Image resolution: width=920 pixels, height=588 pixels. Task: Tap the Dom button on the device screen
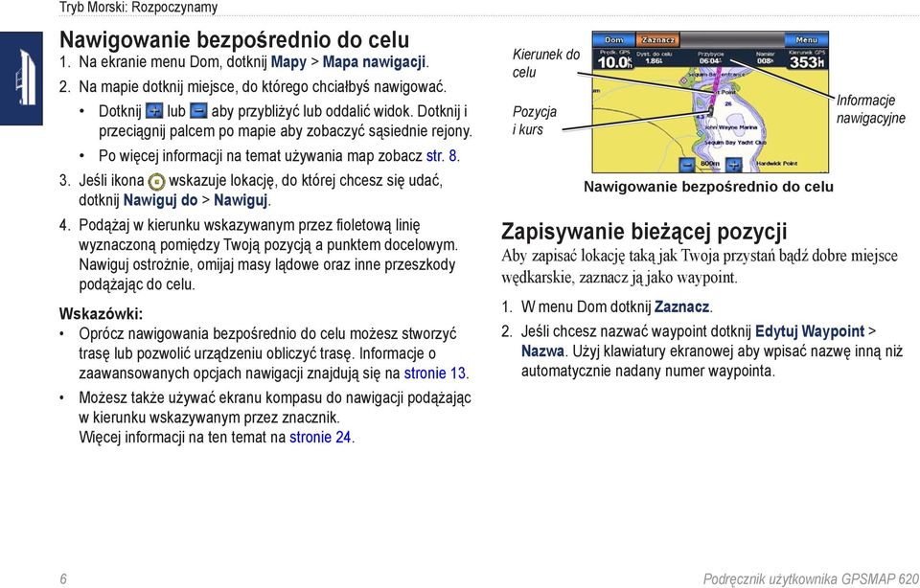(613, 40)
